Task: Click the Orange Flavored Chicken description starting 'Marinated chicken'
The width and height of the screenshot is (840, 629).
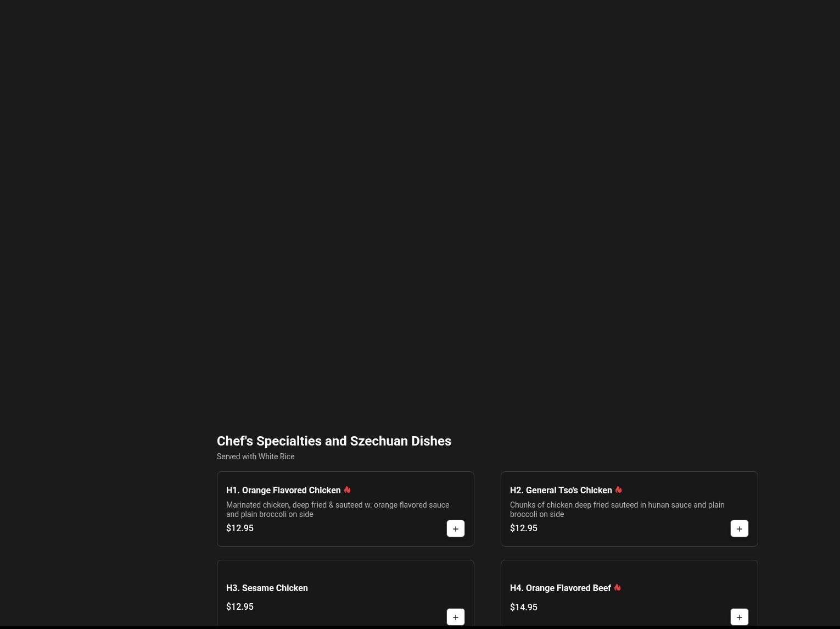Action: (x=338, y=509)
